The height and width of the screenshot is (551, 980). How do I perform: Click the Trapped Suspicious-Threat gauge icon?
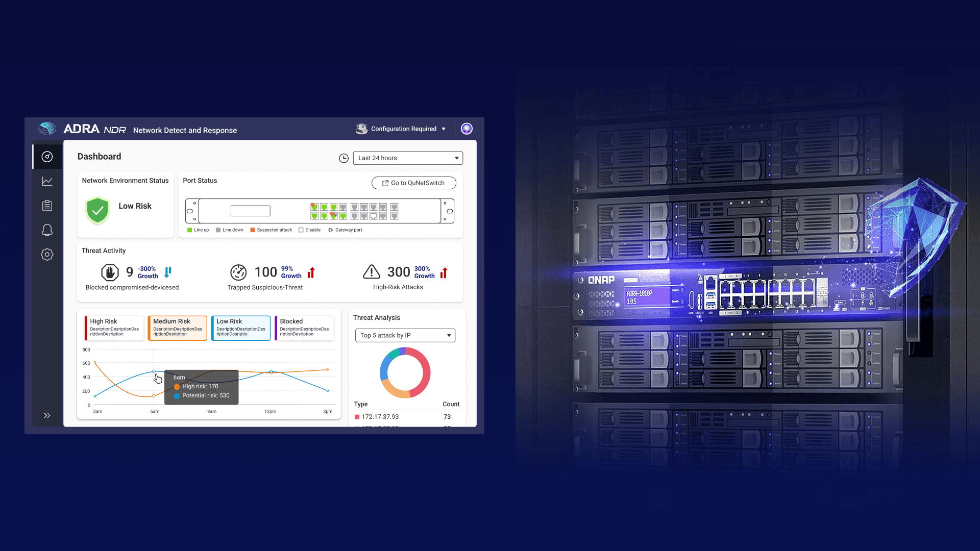click(238, 272)
